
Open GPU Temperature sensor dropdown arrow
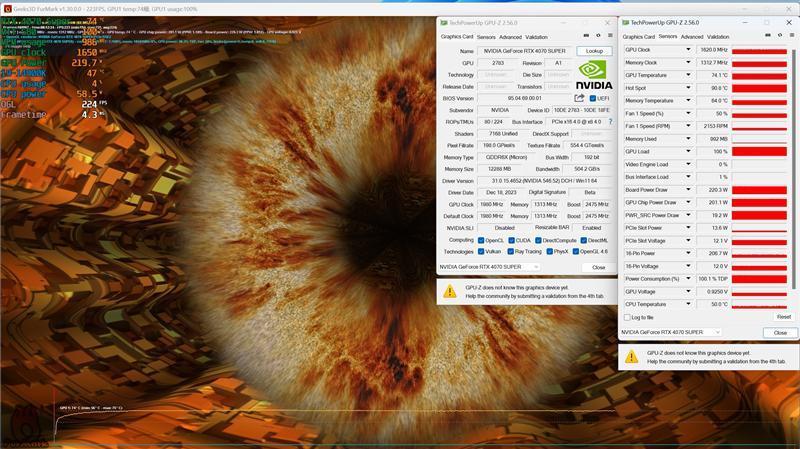coord(688,75)
